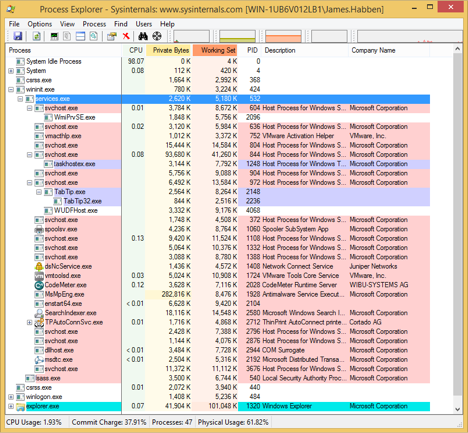Sort by the CPU column header

134,50
